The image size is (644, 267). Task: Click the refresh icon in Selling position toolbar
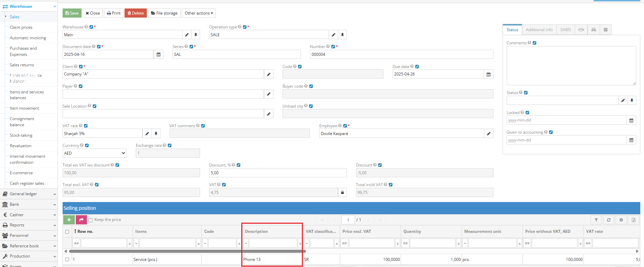tap(608, 220)
